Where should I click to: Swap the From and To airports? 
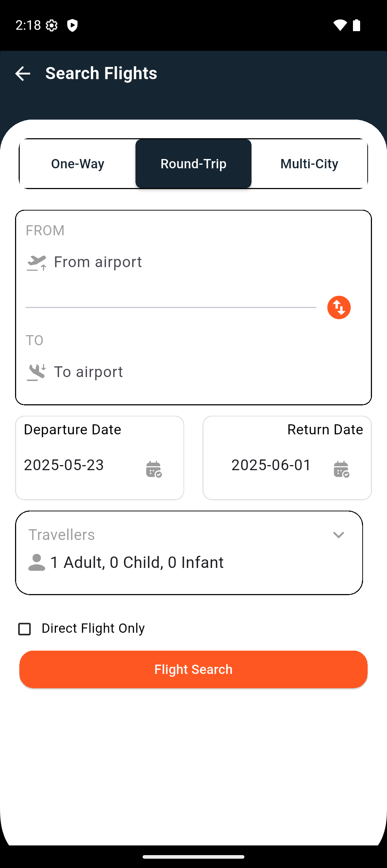click(339, 307)
